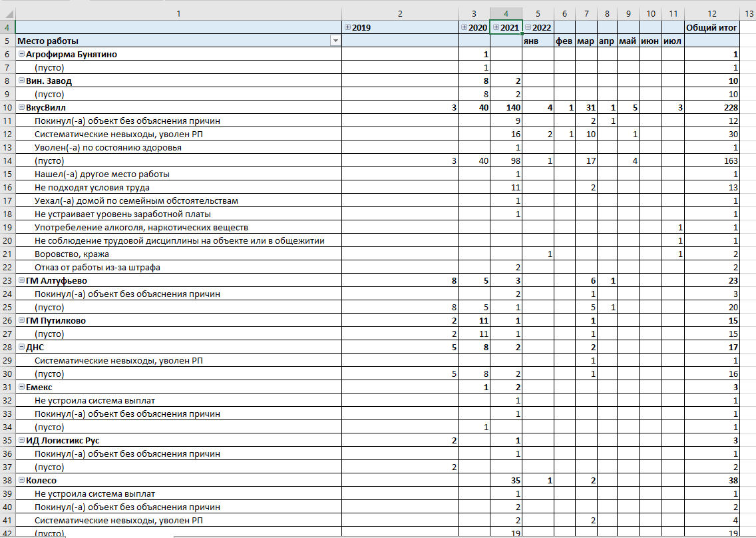Select the ГМ Путилково 2020 value 11 in bold
This screenshot has width=756, height=538.
[474, 321]
